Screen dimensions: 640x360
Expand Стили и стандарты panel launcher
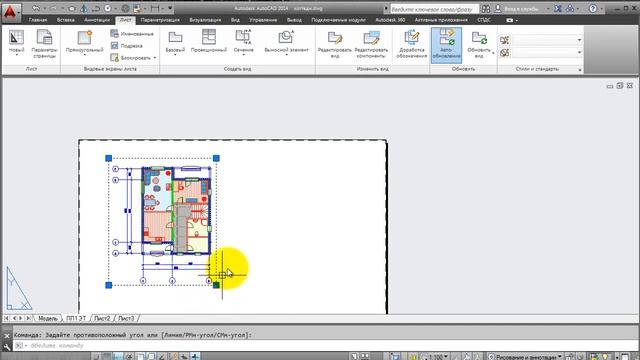(x=580, y=70)
